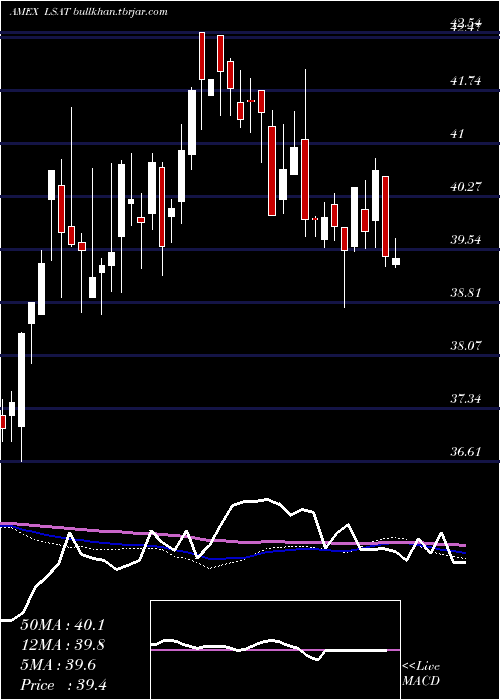Image resolution: width=500 pixels, height=700 pixels.
Task: Click the last white candlestick on the right
Action: 396,262
